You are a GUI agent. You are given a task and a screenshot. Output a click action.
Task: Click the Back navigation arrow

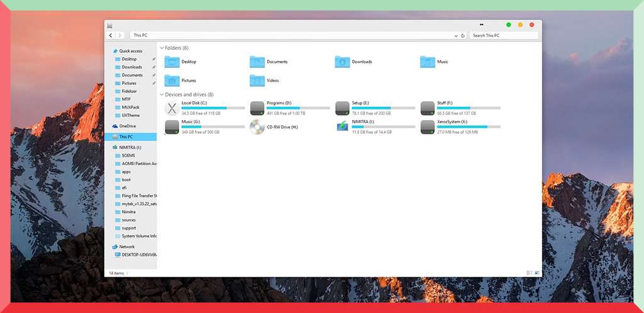point(111,36)
